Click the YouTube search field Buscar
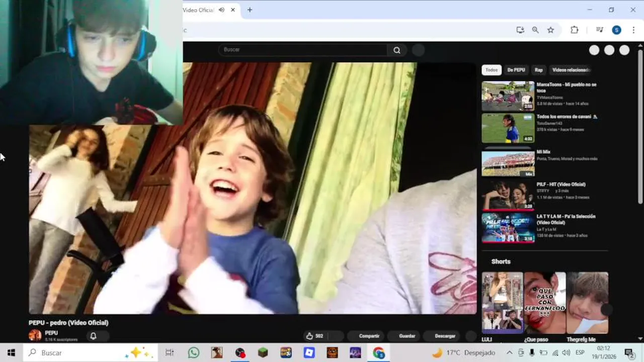This screenshot has height=362, width=644. tap(303, 50)
